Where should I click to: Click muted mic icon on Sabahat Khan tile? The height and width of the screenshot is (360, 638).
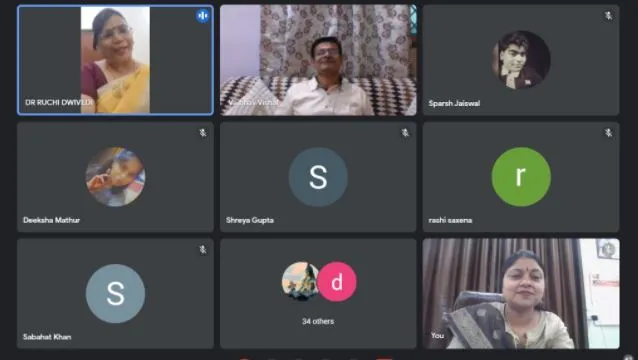click(x=203, y=250)
